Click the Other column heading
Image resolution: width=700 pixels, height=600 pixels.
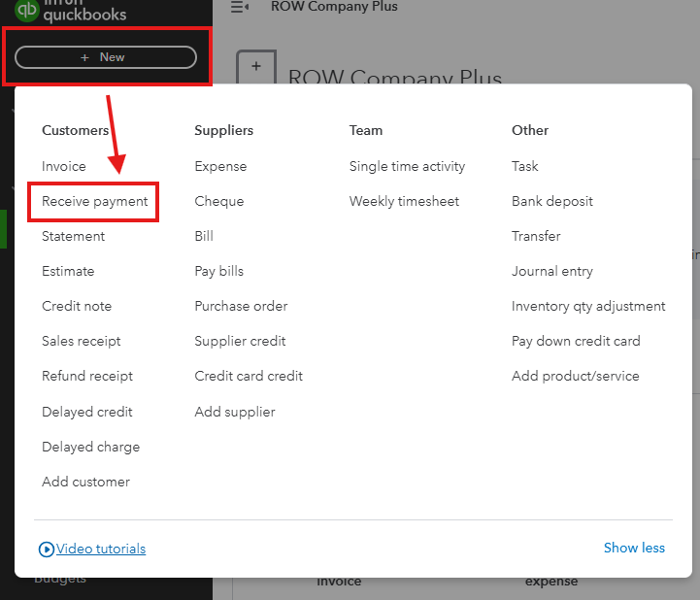click(530, 130)
